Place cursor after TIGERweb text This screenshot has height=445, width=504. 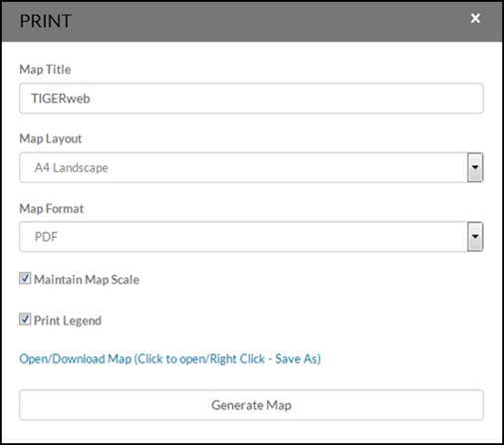point(91,99)
